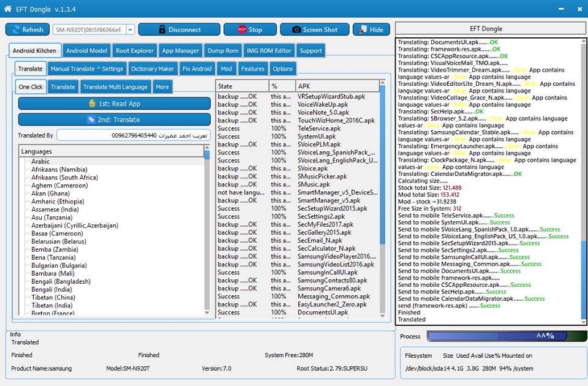Open Manual Translate ^ Settings tab
The width and height of the screenshot is (588, 386).
click(x=86, y=69)
